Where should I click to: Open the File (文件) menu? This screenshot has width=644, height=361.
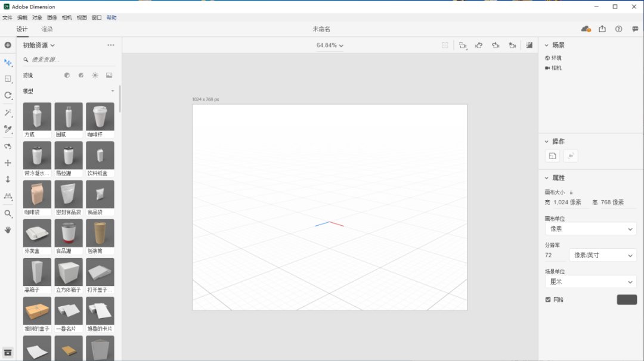tap(7, 18)
